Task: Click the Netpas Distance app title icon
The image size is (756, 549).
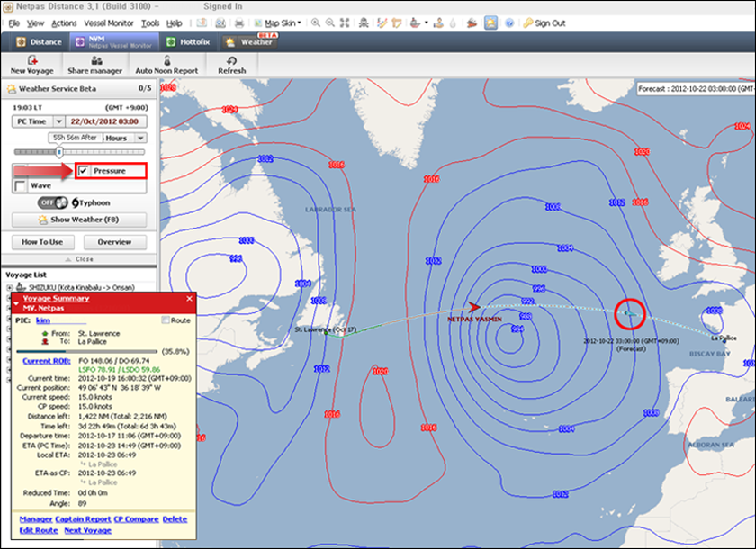Action: 7,6
